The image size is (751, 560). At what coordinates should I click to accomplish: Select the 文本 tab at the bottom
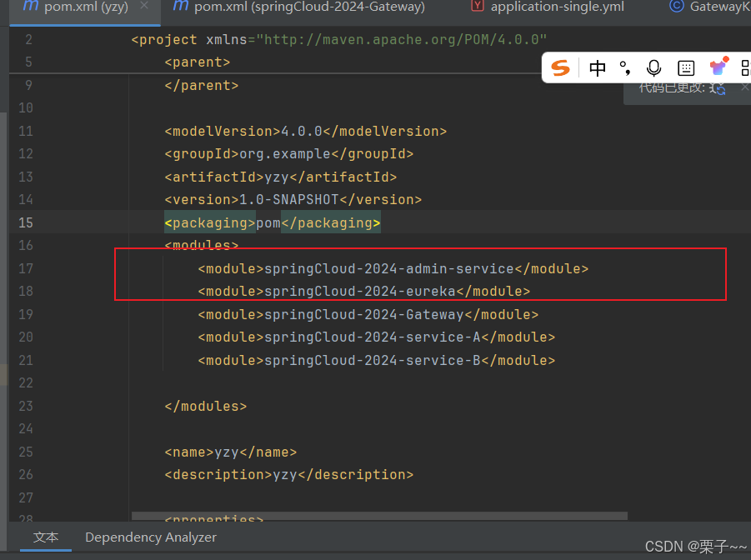coord(45,537)
